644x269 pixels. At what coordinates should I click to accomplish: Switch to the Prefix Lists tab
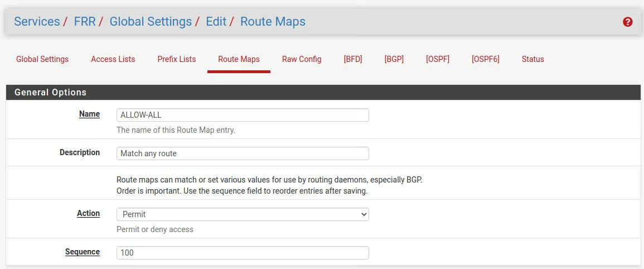coord(176,59)
